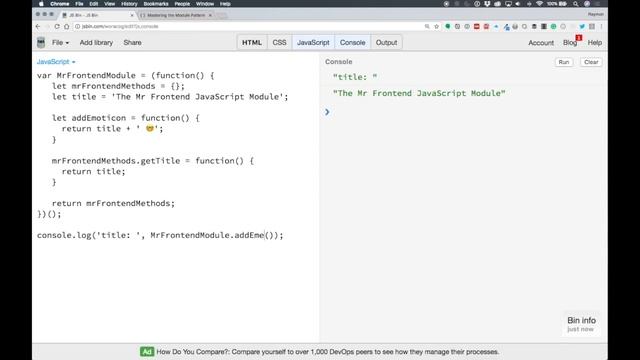Bookmark this page with the star
640x360 pixels.
click(x=436, y=27)
